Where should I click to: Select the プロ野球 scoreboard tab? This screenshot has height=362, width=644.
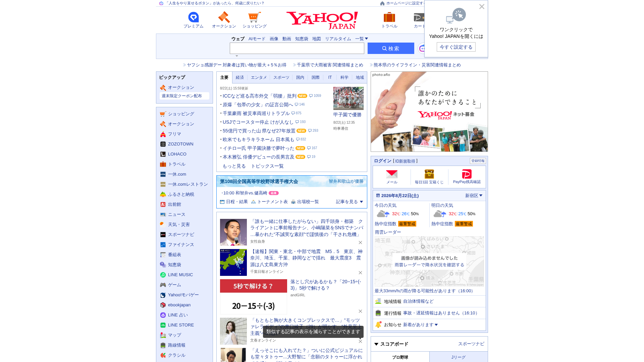tap(400, 357)
